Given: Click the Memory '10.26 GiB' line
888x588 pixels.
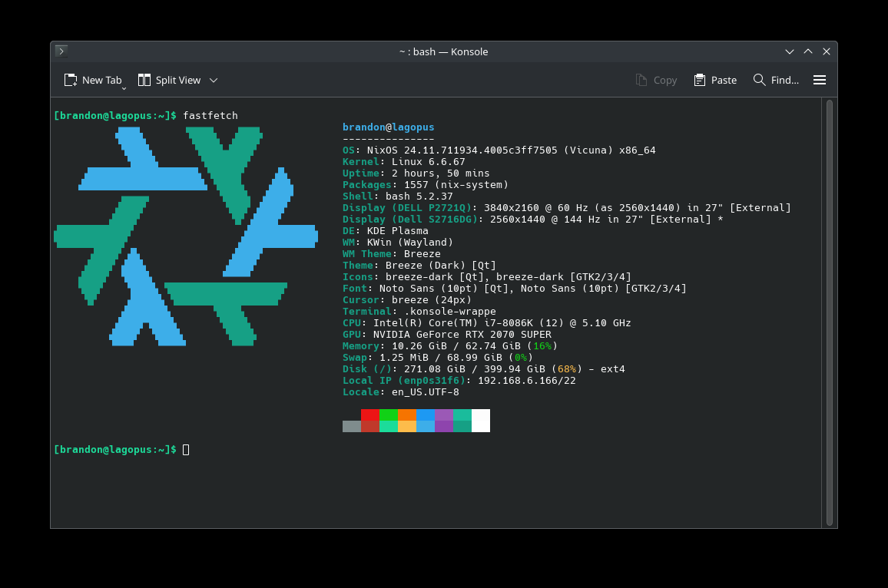Looking at the screenshot, I should [x=449, y=345].
